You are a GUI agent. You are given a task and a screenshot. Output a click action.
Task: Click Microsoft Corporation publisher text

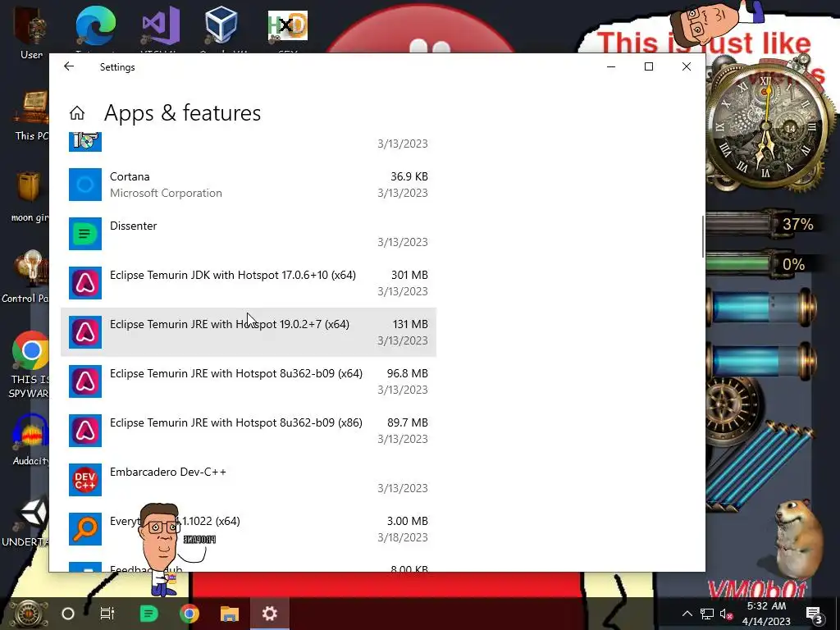pos(166,193)
